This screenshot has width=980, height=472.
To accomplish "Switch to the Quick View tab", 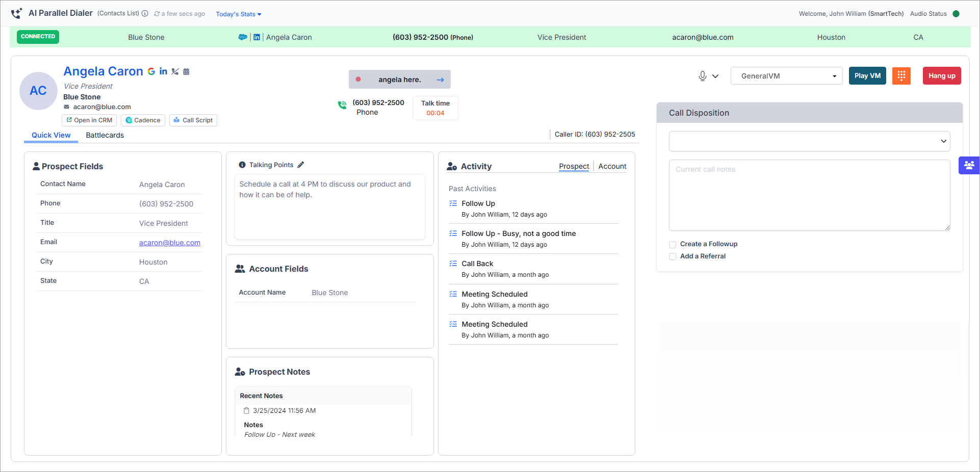I will click(x=51, y=135).
